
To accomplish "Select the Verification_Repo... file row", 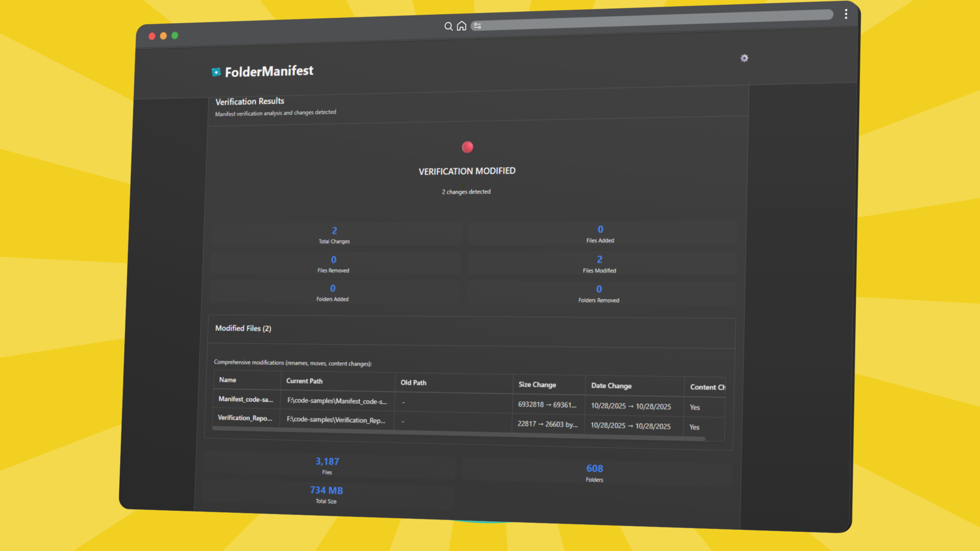I will pos(245,418).
